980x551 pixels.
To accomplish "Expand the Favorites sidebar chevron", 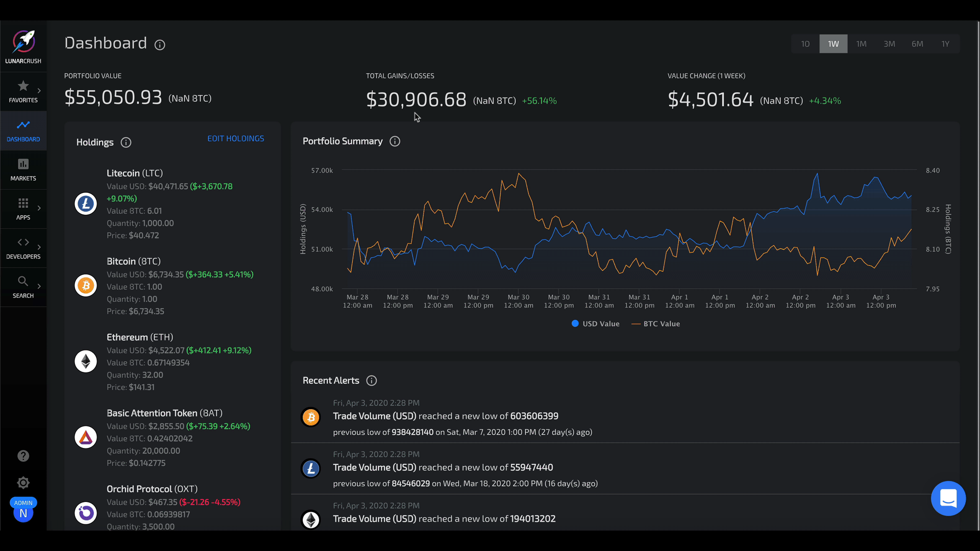I will click(39, 90).
